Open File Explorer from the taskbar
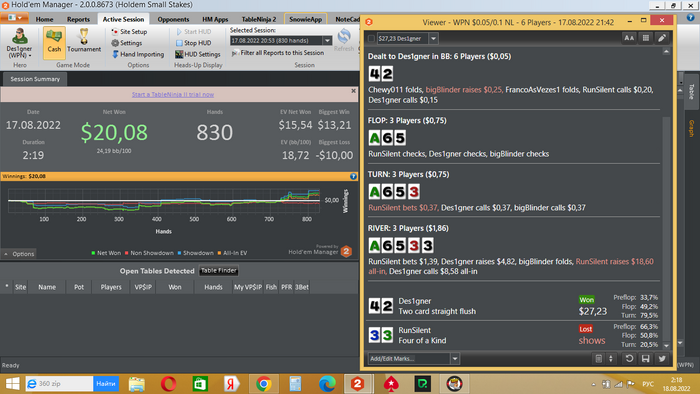This screenshot has width=700, height=394. (137, 384)
